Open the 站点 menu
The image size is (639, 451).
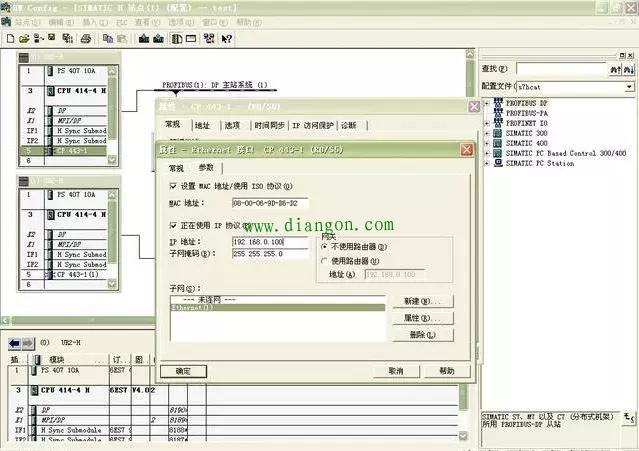27,22
